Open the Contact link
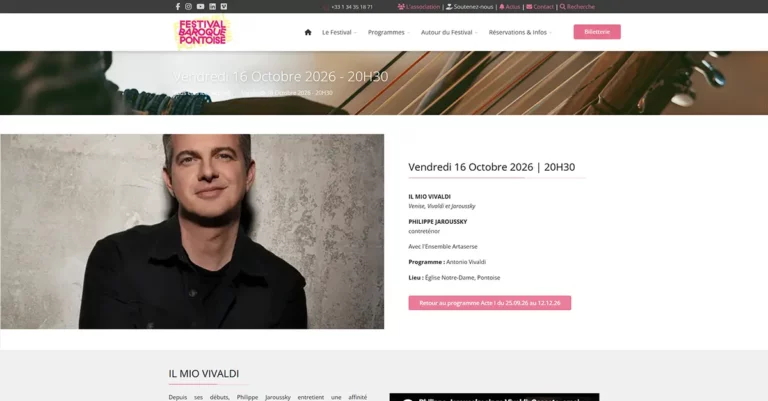 pyautogui.click(x=540, y=7)
